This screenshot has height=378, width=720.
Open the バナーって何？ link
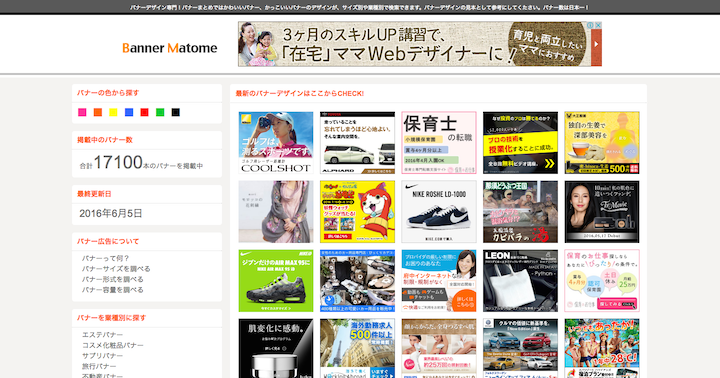(x=106, y=258)
